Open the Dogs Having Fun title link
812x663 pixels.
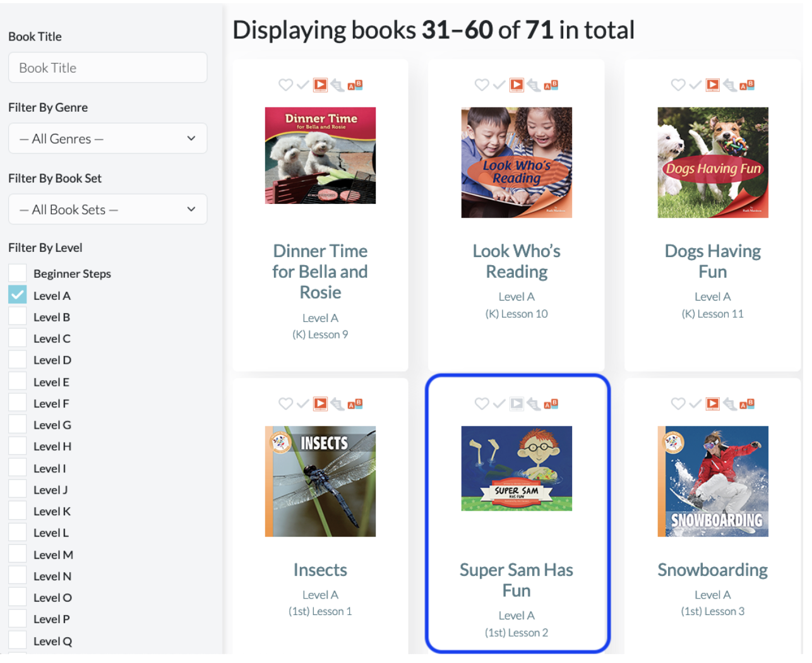point(713,261)
